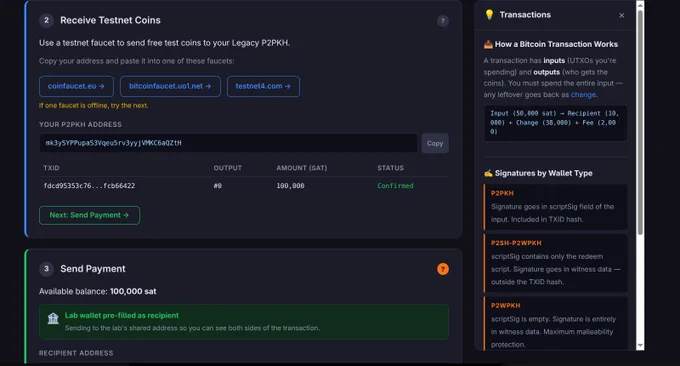The width and height of the screenshot is (680, 366).
Task: Click the outbox icon beside How a Bitcoin Transaction Works
Action: point(488,44)
